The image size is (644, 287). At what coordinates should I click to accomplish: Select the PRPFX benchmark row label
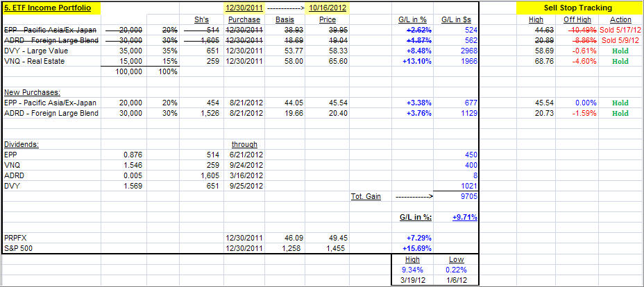coord(15,238)
